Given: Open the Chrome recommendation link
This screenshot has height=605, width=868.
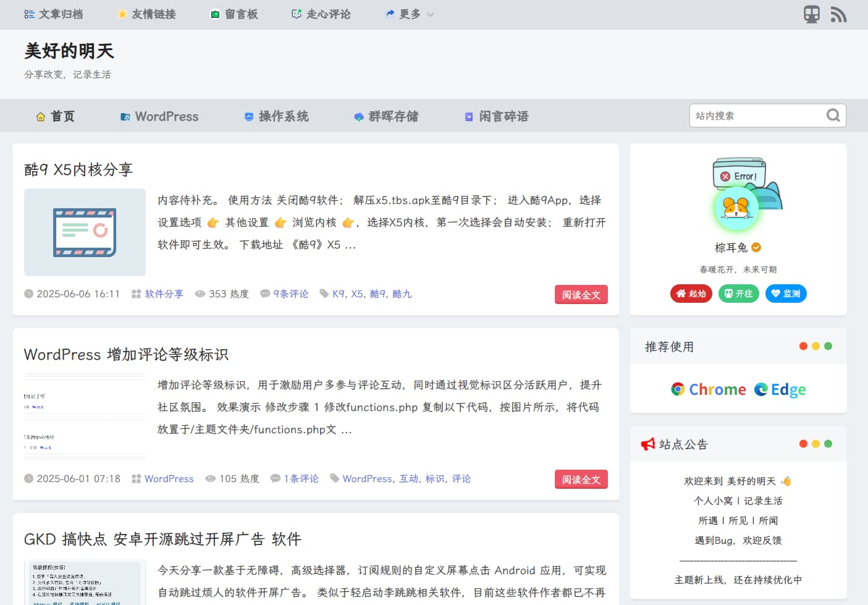Looking at the screenshot, I should click(709, 389).
